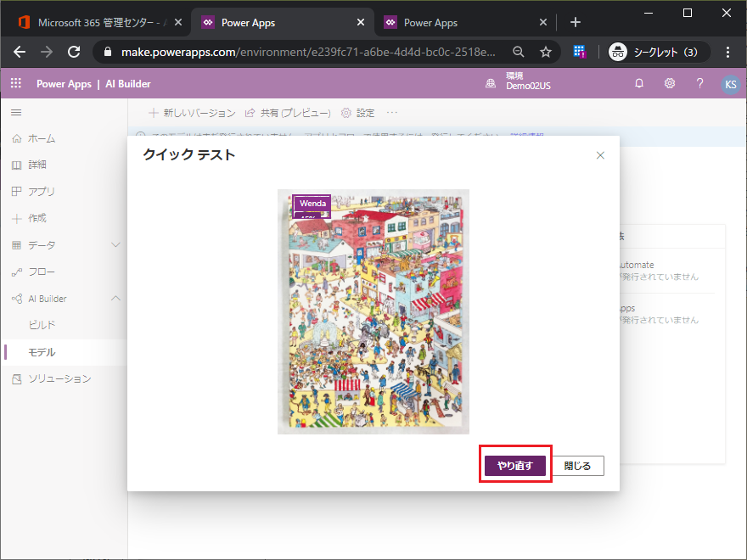This screenshot has width=747, height=560.
Task: Go back with the browser back arrow
Action: [x=20, y=52]
